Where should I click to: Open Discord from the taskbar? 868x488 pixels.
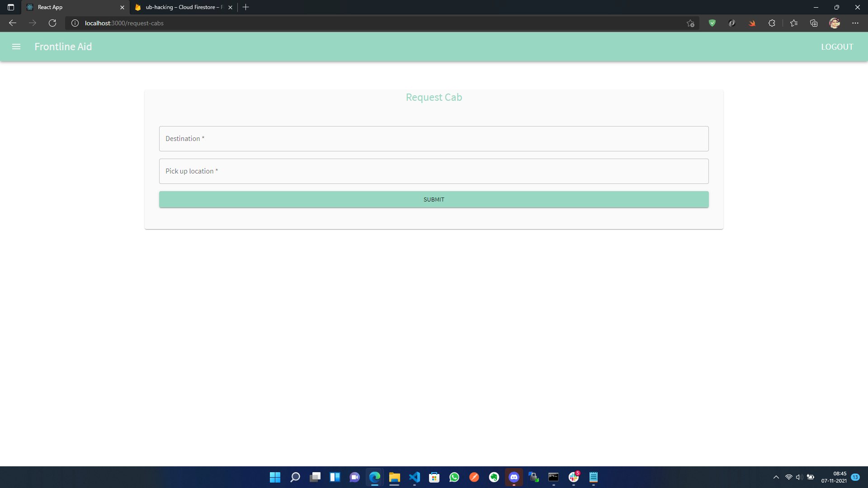click(514, 477)
